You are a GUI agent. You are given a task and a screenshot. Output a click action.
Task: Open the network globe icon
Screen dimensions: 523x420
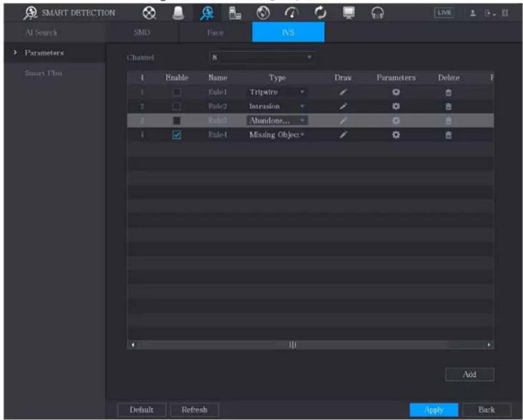pyautogui.click(x=263, y=13)
